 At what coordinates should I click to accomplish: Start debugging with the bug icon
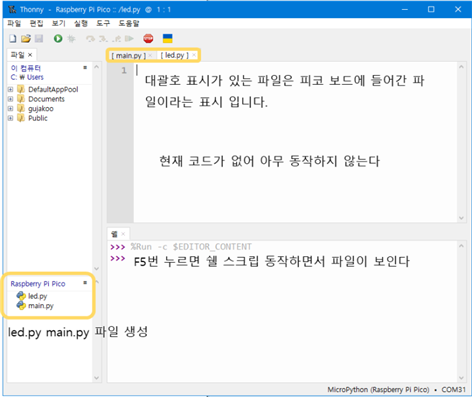[x=71, y=39]
